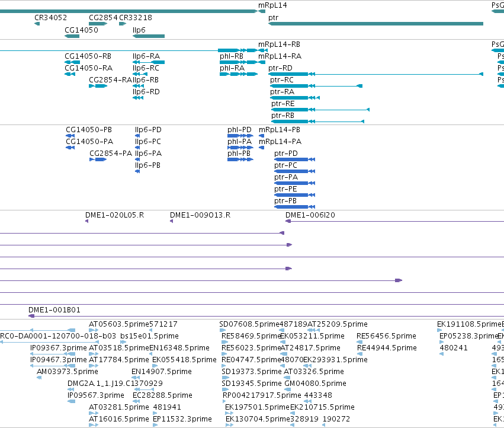Open the "Ilp6-RB" transcript label
Image resolution: width=504 pixels, height=428 pixels.
tap(145, 80)
